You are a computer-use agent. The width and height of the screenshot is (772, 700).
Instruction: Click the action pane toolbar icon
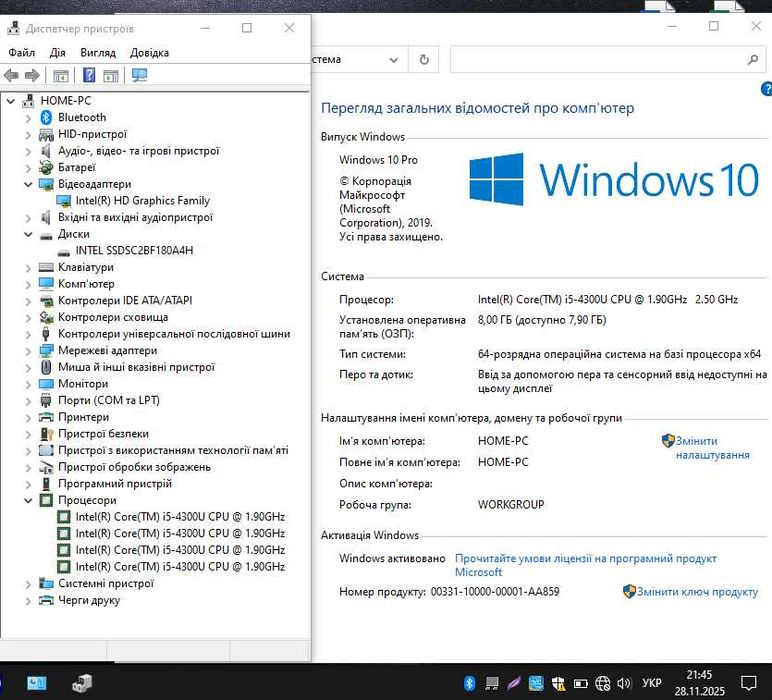111,76
